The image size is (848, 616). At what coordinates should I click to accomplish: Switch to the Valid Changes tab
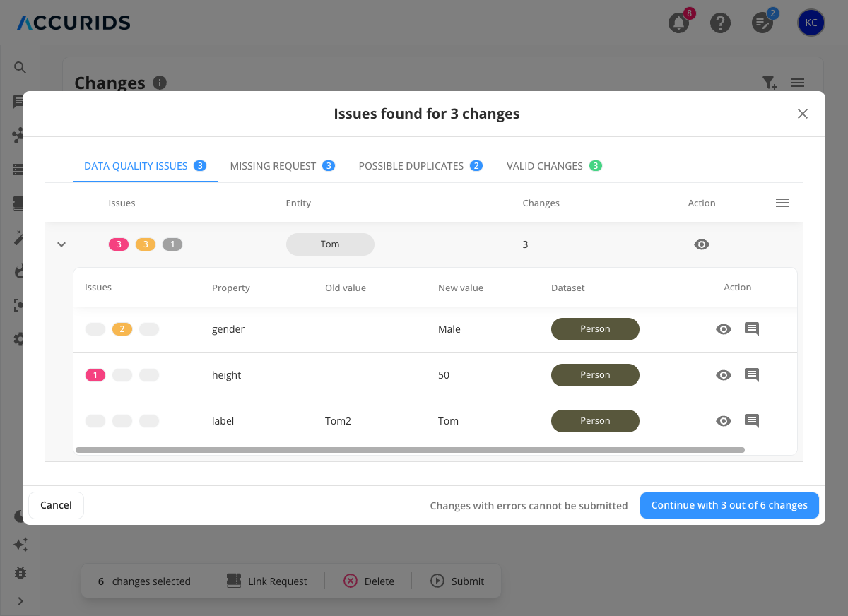554,165
